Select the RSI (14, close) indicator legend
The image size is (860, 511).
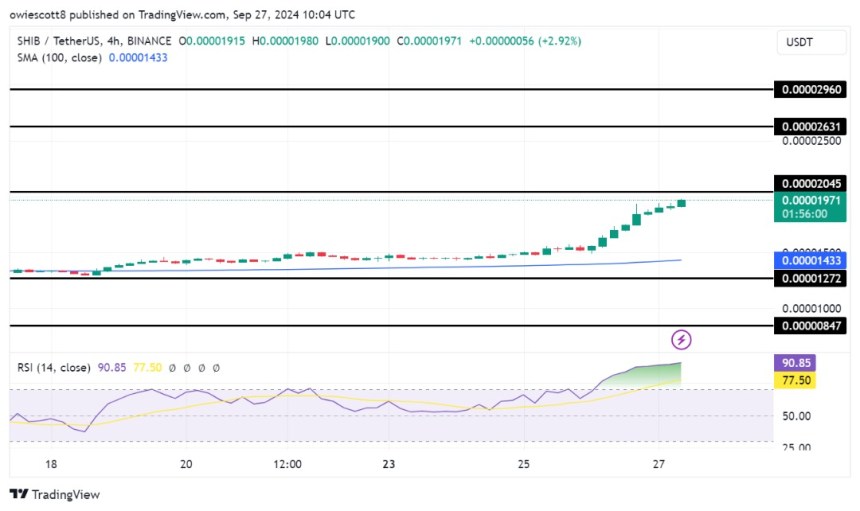point(56,368)
